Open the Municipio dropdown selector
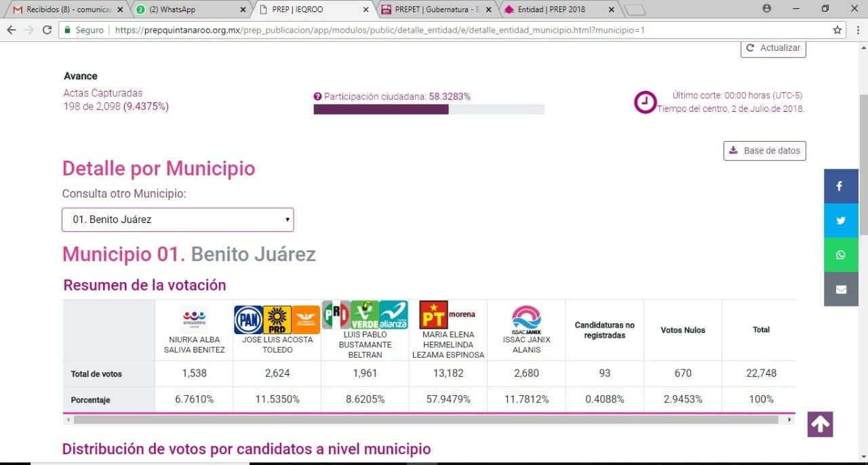This screenshot has width=868, height=465. (x=178, y=220)
